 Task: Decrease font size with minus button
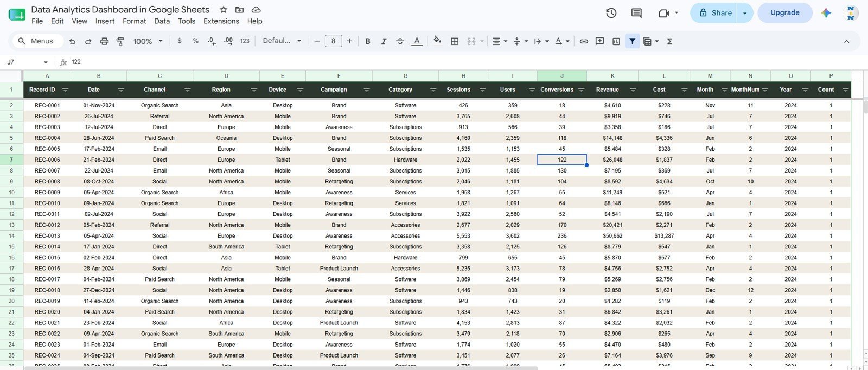point(317,41)
